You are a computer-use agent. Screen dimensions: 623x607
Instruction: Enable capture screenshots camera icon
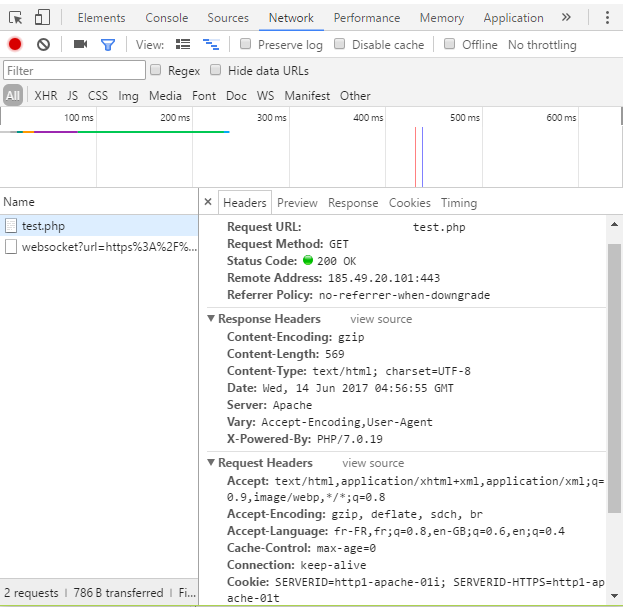pos(80,44)
